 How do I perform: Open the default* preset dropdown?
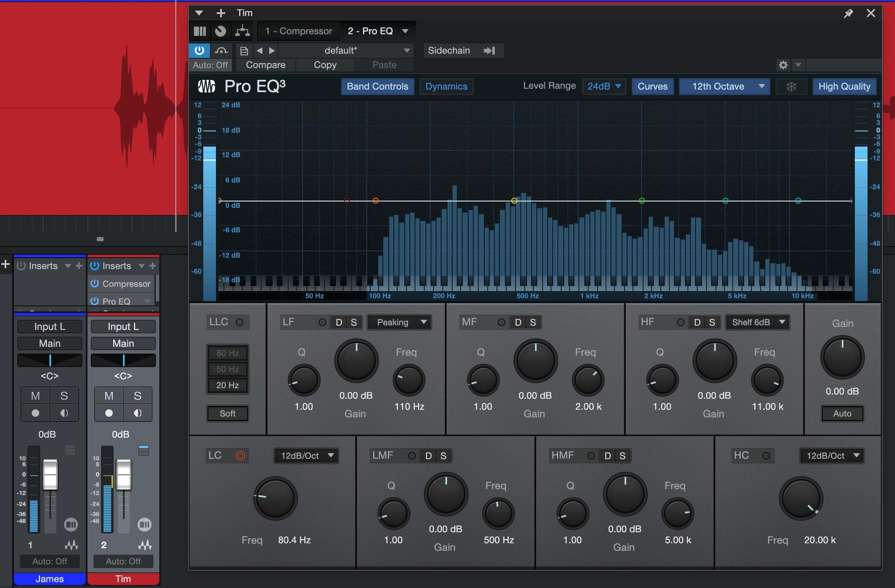click(346, 51)
